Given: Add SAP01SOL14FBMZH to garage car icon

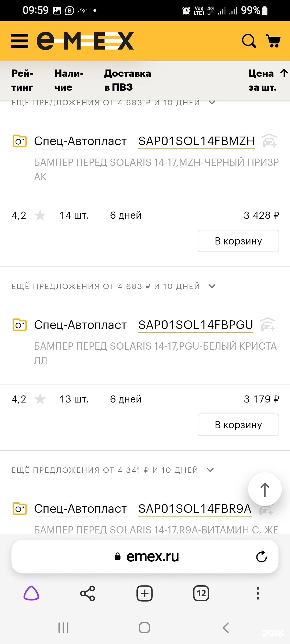Looking at the screenshot, I should pyautogui.click(x=269, y=141).
